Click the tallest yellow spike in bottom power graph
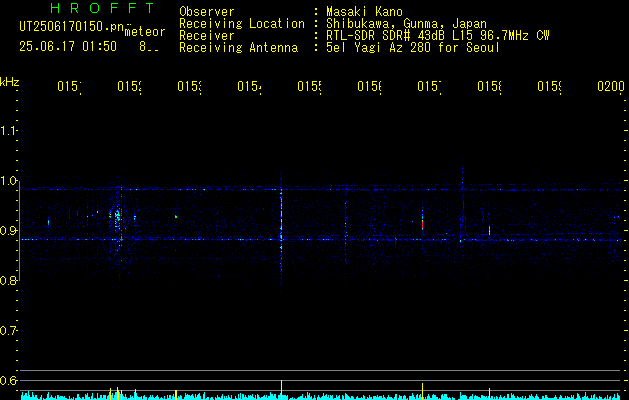 (x=282, y=390)
